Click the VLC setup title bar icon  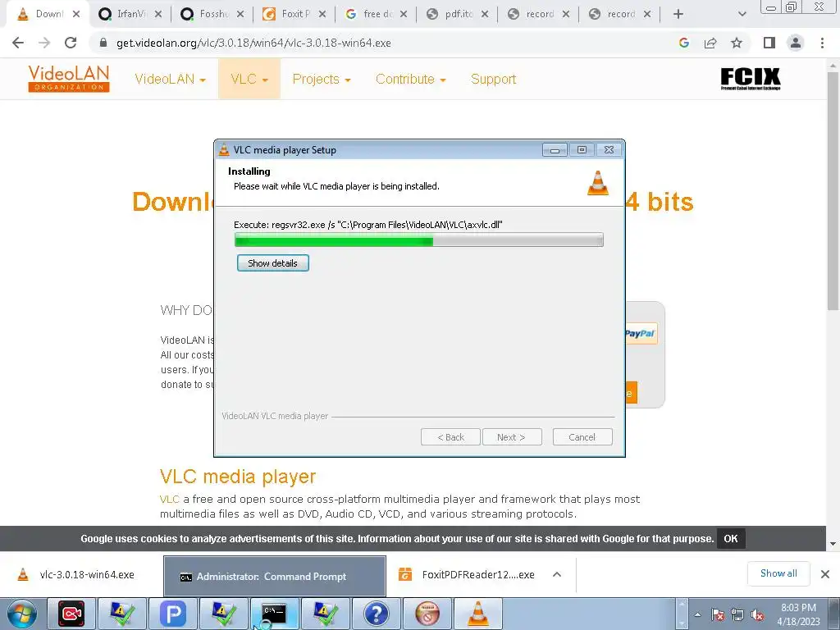click(x=224, y=150)
